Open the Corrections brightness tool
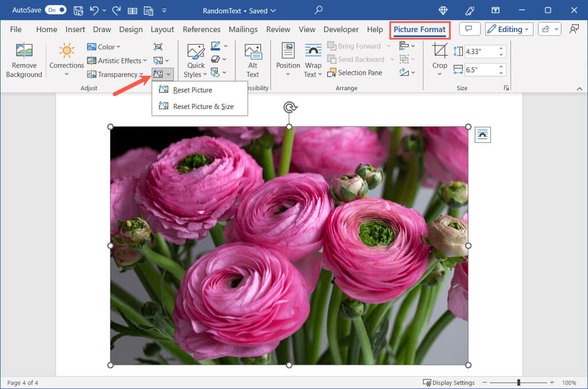 click(67, 52)
